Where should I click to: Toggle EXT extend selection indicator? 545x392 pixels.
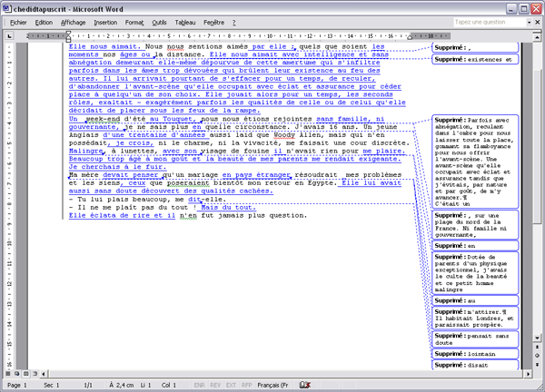[x=231, y=385]
